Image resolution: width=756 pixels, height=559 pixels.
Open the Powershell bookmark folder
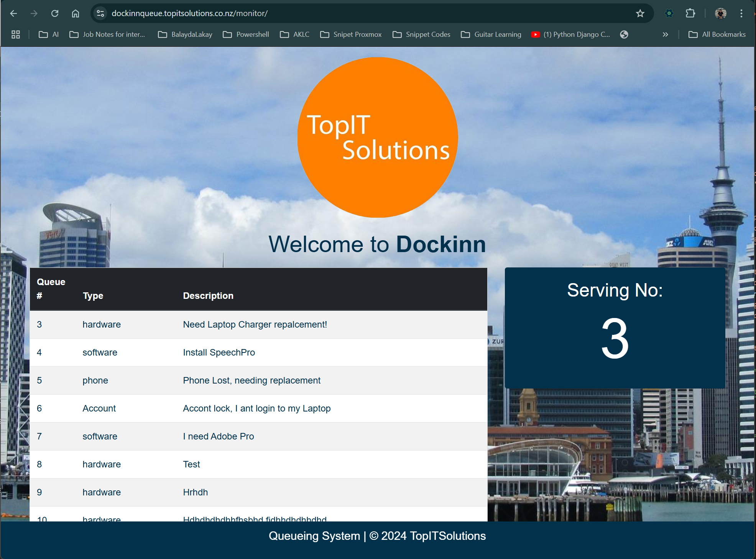[246, 34]
